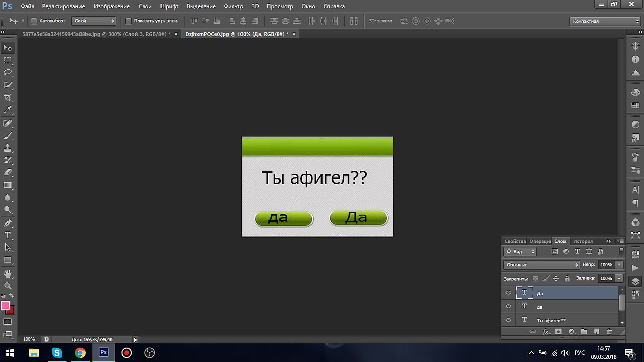This screenshot has height=362, width=644.
Task: Click the pink foreground color swatch
Action: pos(5,305)
